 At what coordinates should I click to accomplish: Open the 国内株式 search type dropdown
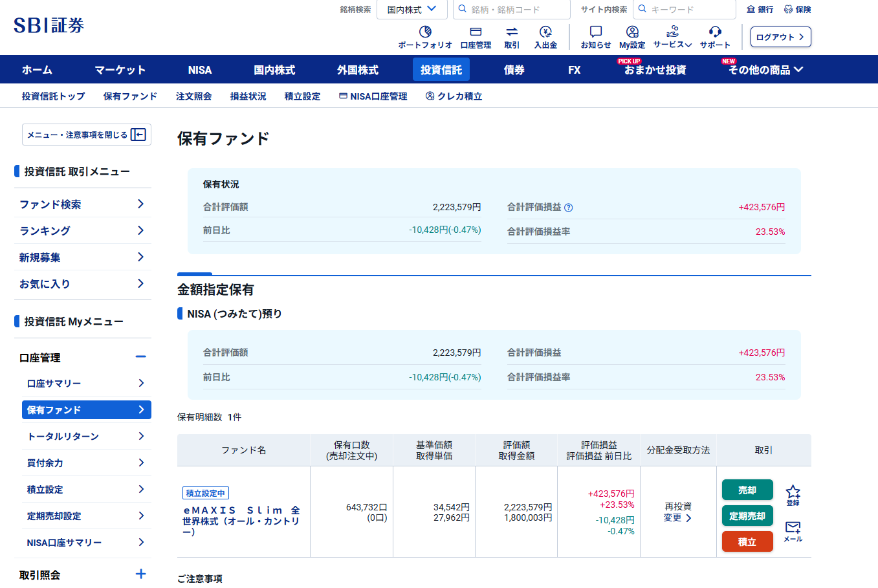pos(412,10)
